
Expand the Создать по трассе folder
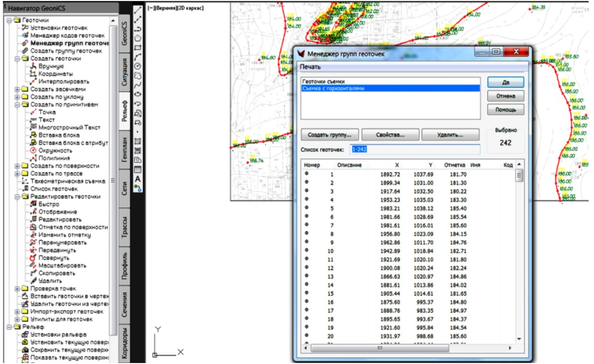18,174
